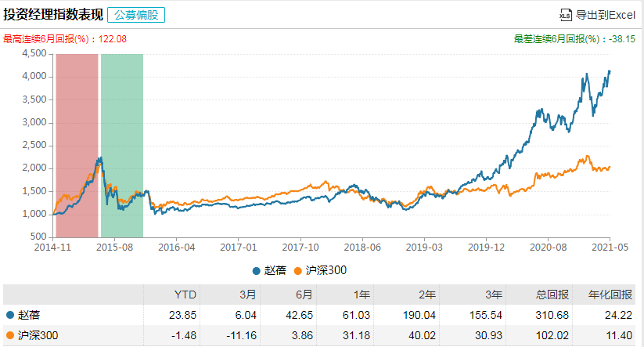The width and height of the screenshot is (644, 347).
Task: Click 最高连续6月回报 label text
Action: 49,38
